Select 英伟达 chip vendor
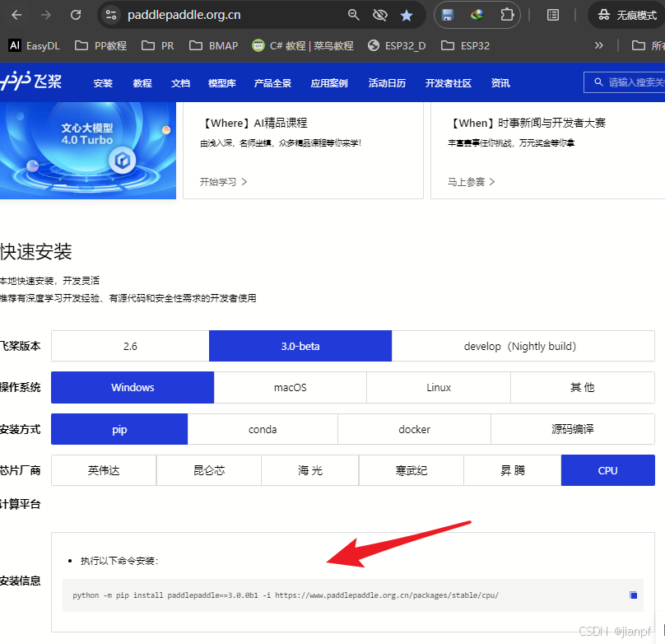The width and height of the screenshot is (665, 644). [104, 470]
